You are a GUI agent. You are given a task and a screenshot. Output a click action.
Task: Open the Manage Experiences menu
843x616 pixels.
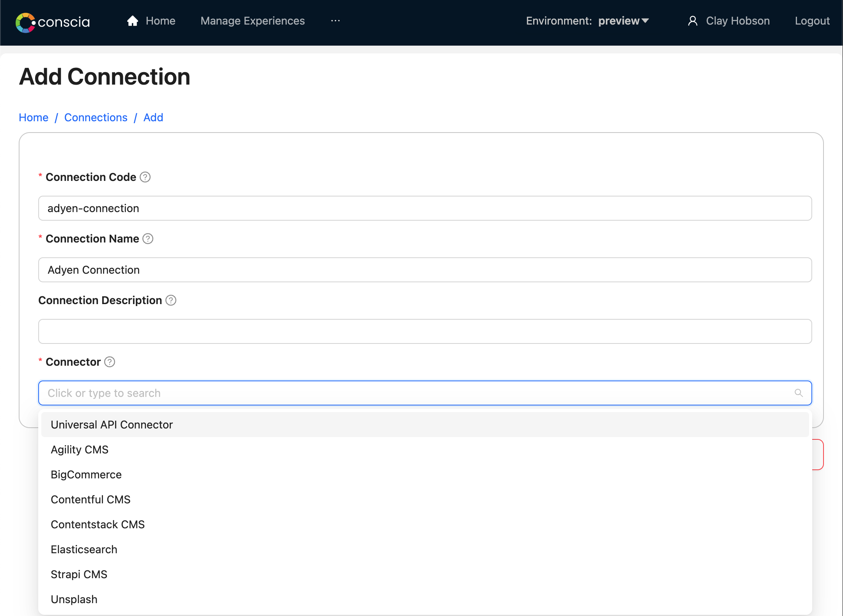click(x=252, y=21)
